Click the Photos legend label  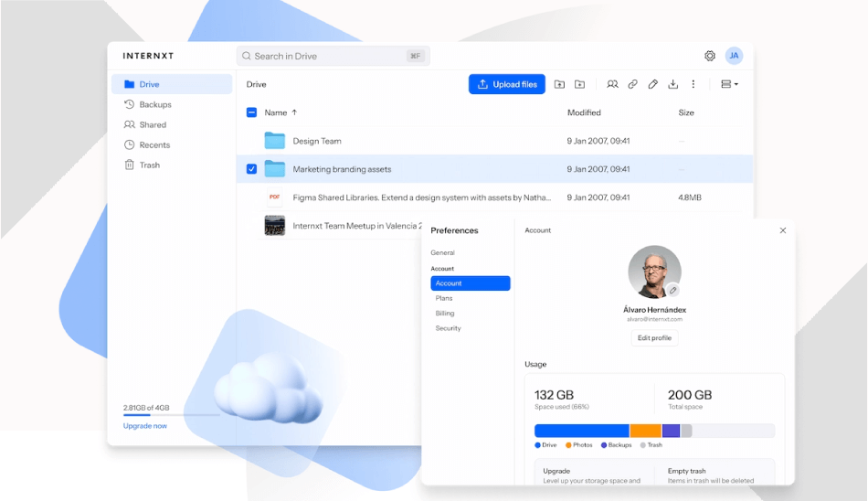pyautogui.click(x=582, y=445)
